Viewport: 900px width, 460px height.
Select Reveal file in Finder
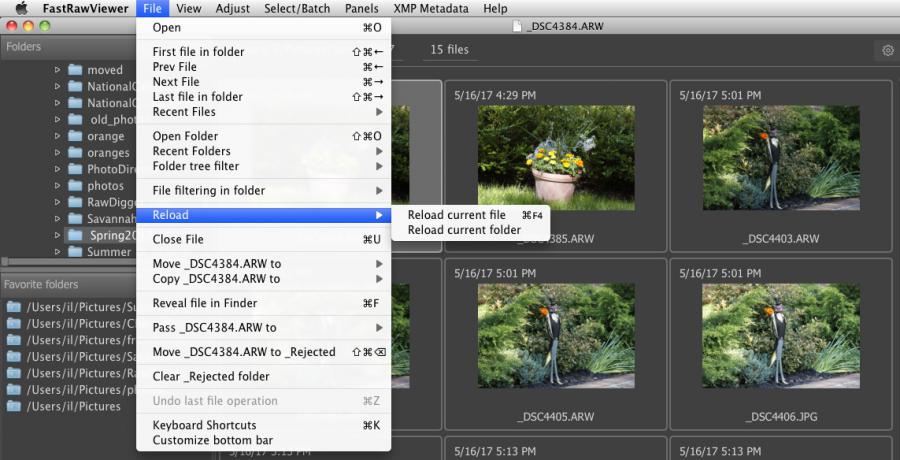coord(205,303)
